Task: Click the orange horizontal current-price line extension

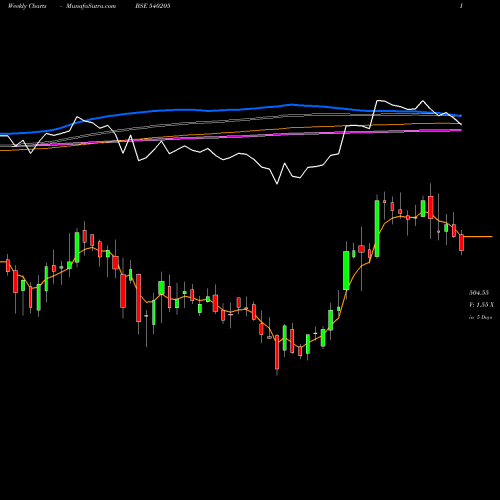Action: pos(478,237)
